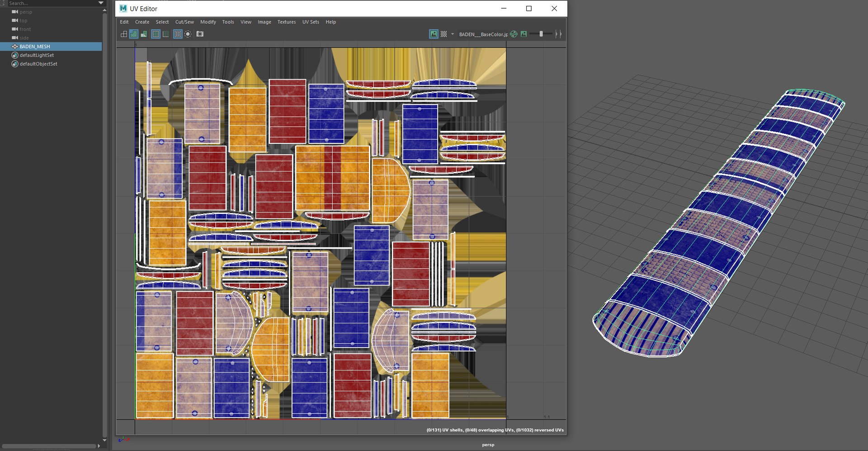The image size is (868, 451).
Task: Click the RGB channels display icon
Action: pos(514,34)
